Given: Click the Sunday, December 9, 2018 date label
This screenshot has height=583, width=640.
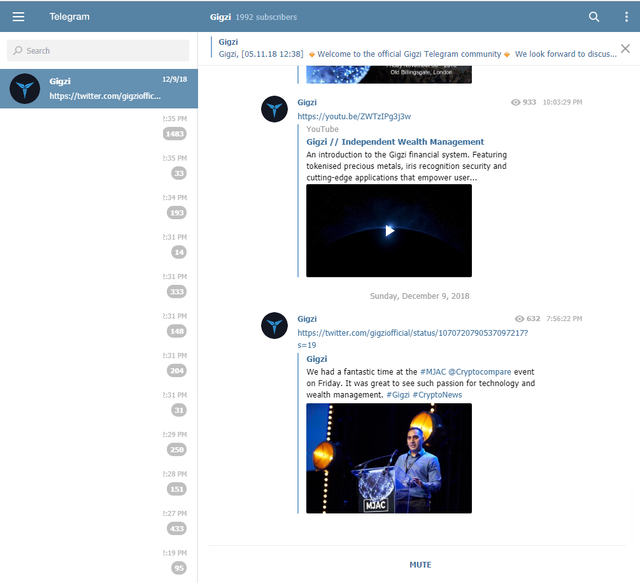Looking at the screenshot, I should click(419, 296).
